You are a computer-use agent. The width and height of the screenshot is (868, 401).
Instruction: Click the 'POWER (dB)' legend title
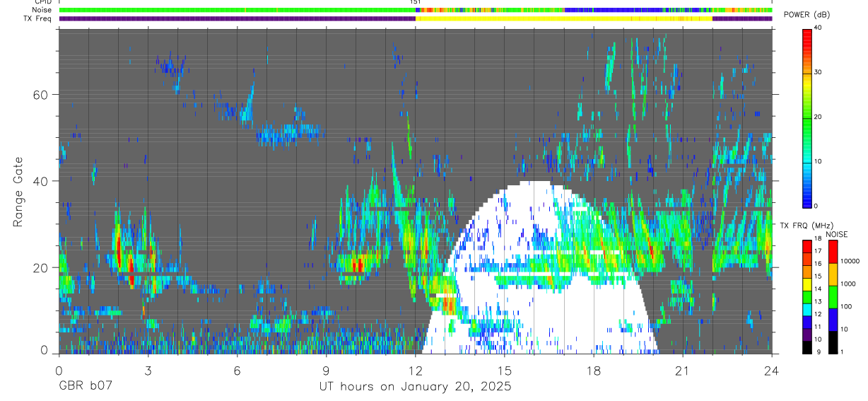coord(806,15)
